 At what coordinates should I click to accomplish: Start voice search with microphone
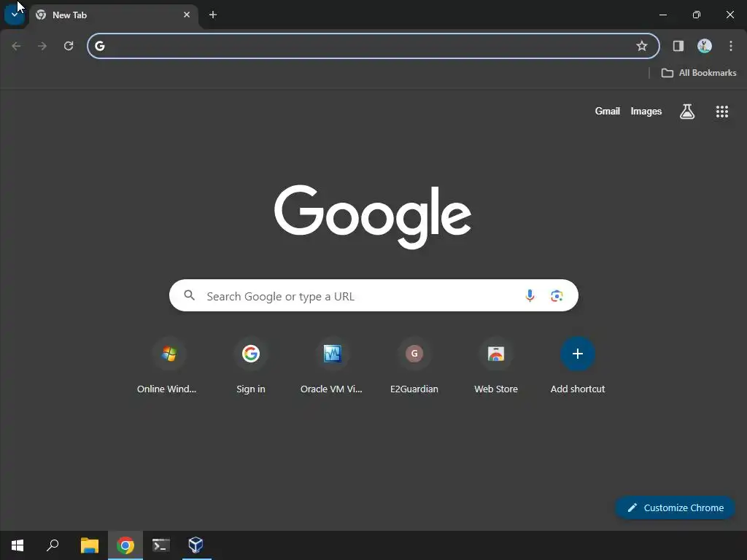pos(530,296)
